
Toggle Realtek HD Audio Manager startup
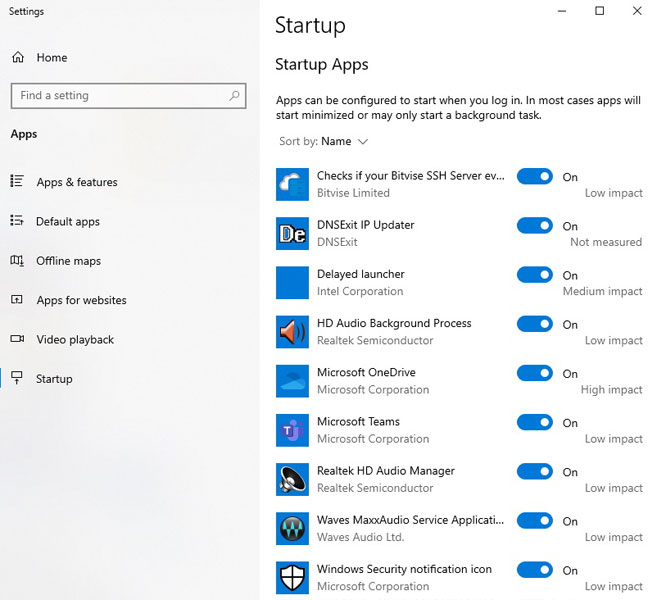coord(535,471)
